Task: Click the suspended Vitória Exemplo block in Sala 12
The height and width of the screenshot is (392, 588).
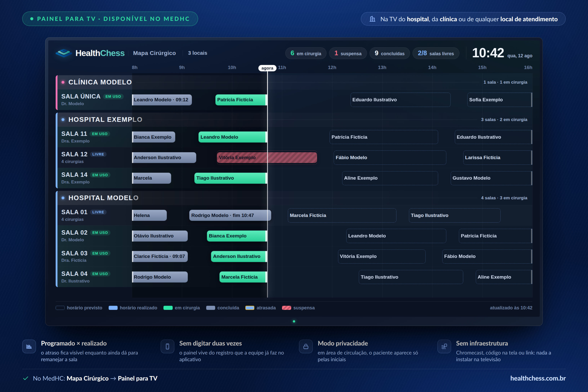Action: coord(267,158)
